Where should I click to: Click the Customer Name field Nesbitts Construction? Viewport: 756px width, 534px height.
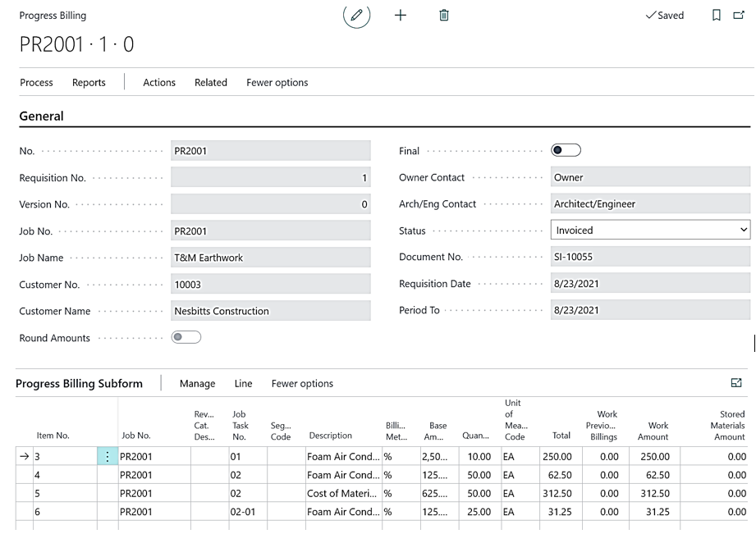pos(271,311)
